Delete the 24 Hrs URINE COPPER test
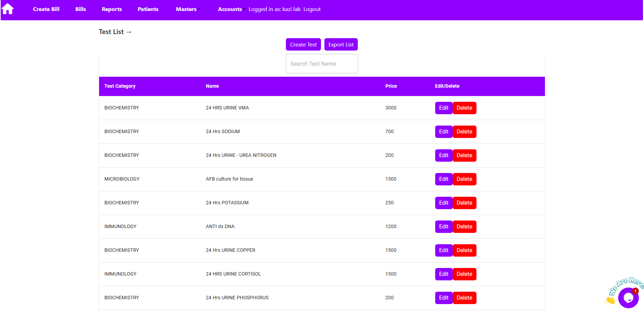 tap(464, 250)
